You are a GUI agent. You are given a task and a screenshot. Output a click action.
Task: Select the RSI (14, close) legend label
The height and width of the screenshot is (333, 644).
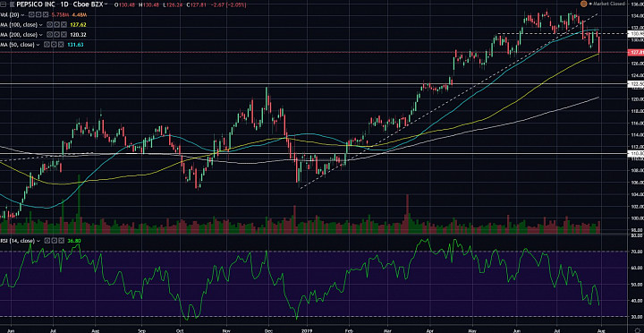point(17,241)
